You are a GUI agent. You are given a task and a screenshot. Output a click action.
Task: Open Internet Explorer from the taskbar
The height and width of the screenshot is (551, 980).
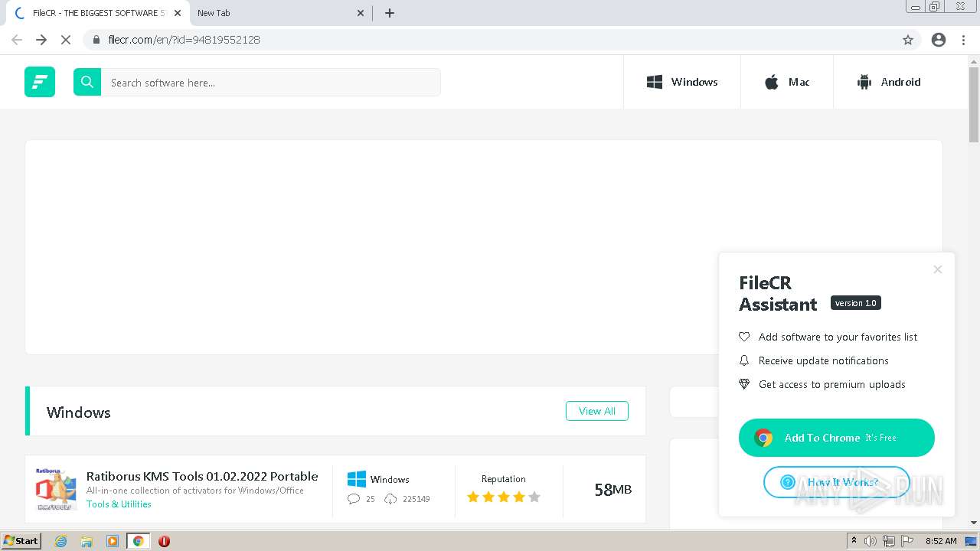[60, 541]
